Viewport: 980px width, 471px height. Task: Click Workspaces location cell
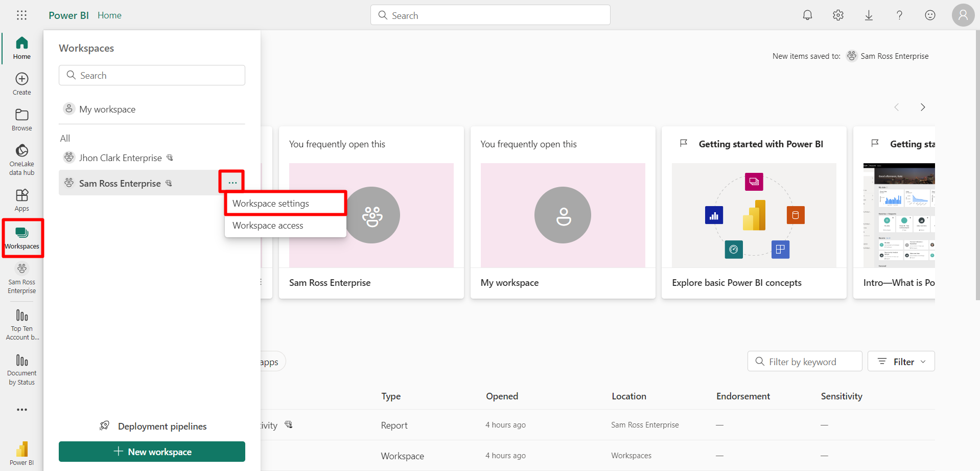point(631,456)
